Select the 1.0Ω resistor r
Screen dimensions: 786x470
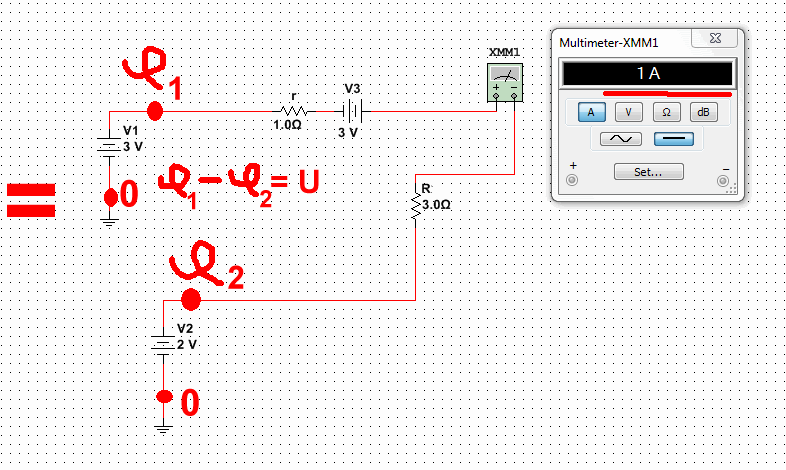point(292,110)
